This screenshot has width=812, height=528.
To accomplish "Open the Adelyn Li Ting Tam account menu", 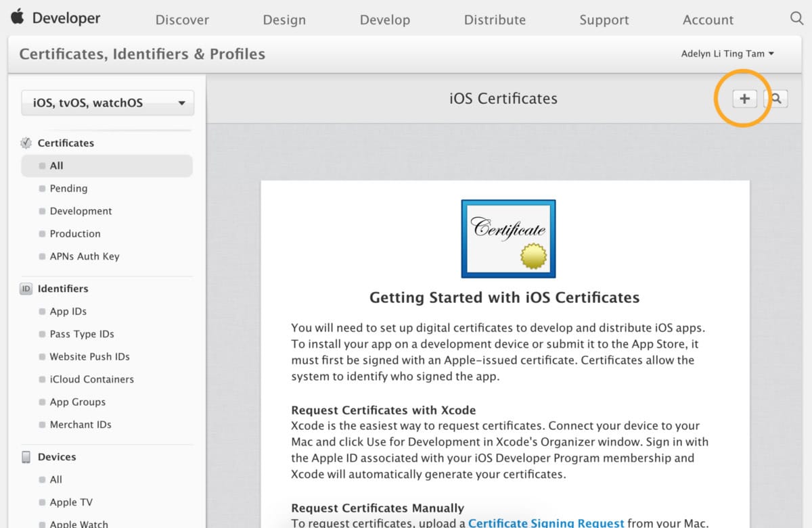I will click(x=727, y=54).
